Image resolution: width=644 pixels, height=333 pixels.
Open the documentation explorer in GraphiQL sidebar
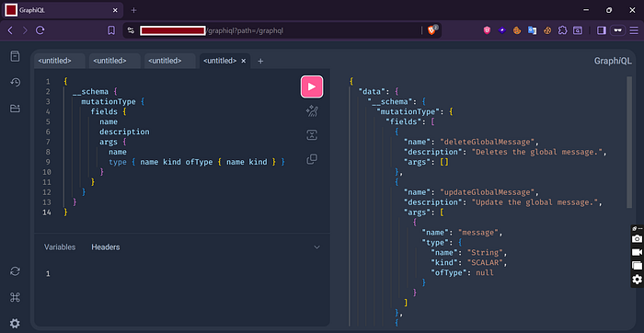click(x=16, y=56)
